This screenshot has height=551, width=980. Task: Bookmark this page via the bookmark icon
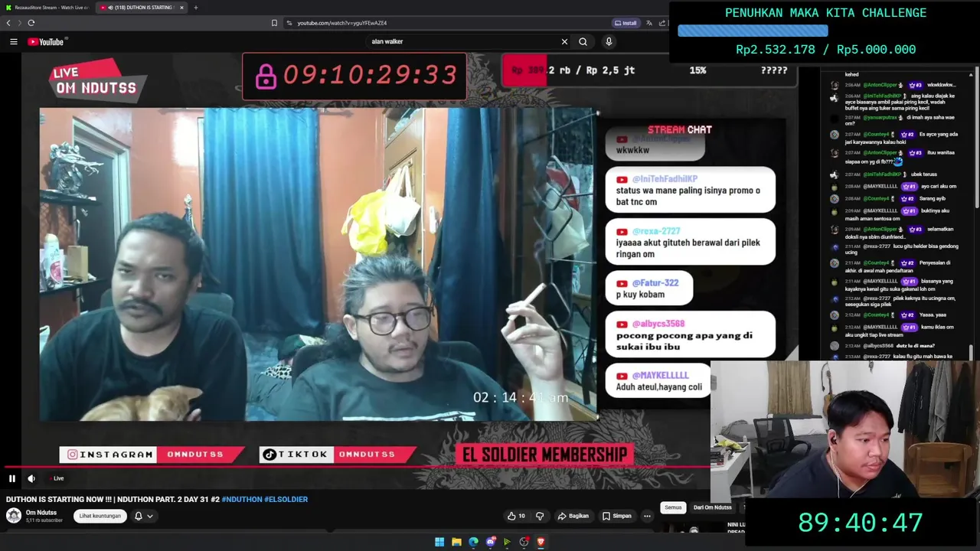pyautogui.click(x=274, y=23)
